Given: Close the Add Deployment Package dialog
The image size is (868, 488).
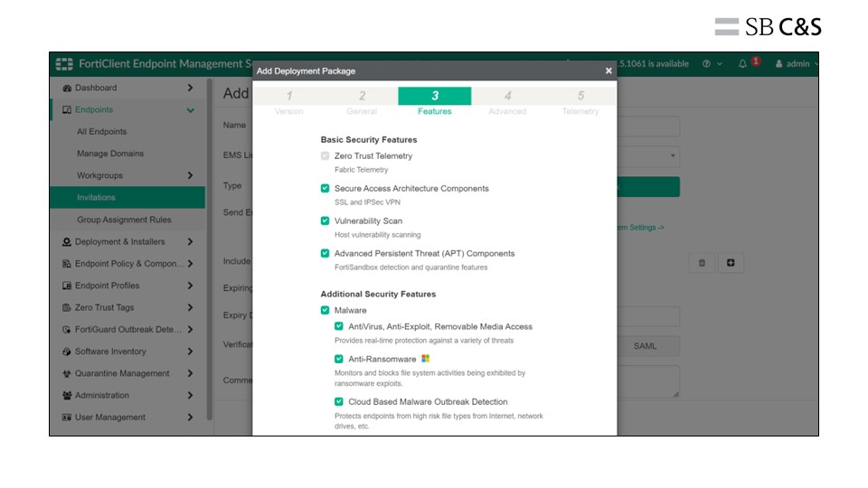Looking at the screenshot, I should click(609, 70).
